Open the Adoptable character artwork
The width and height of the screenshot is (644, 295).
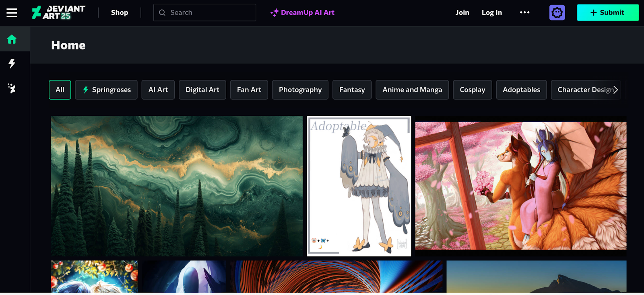[359, 186]
